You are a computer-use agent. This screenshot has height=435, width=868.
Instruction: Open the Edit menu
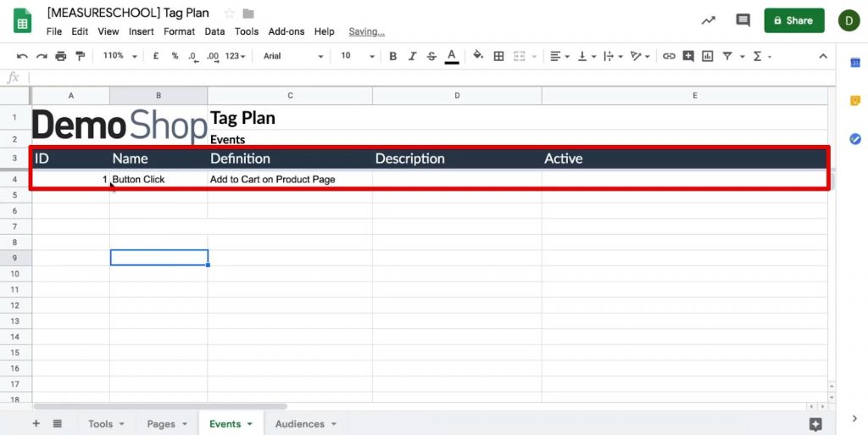[80, 31]
